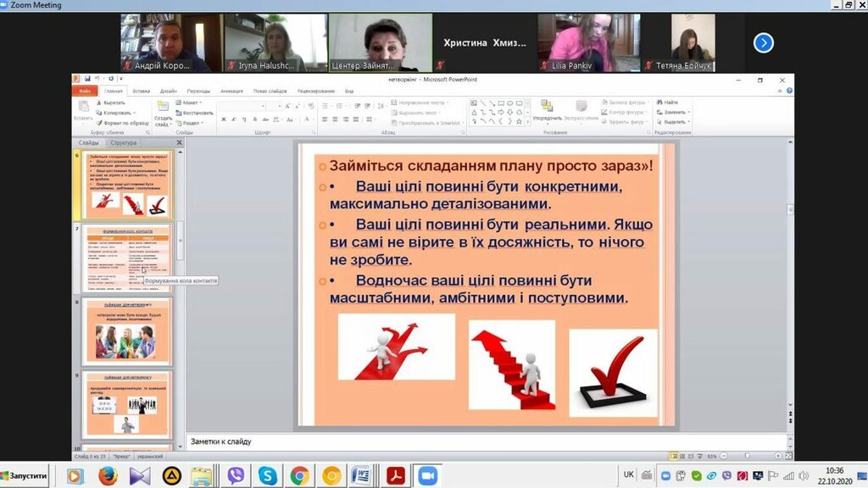Toggle bold text formatting

(x=223, y=119)
